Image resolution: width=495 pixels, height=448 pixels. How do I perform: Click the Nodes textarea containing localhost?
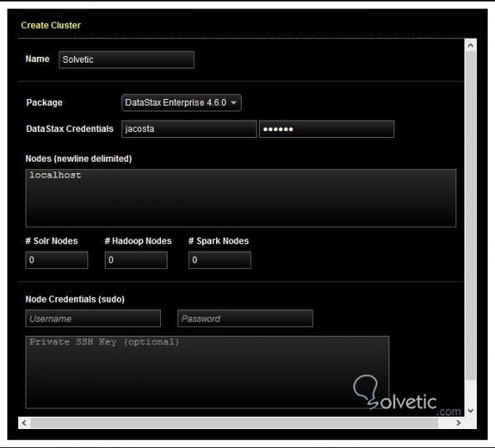[x=241, y=198]
